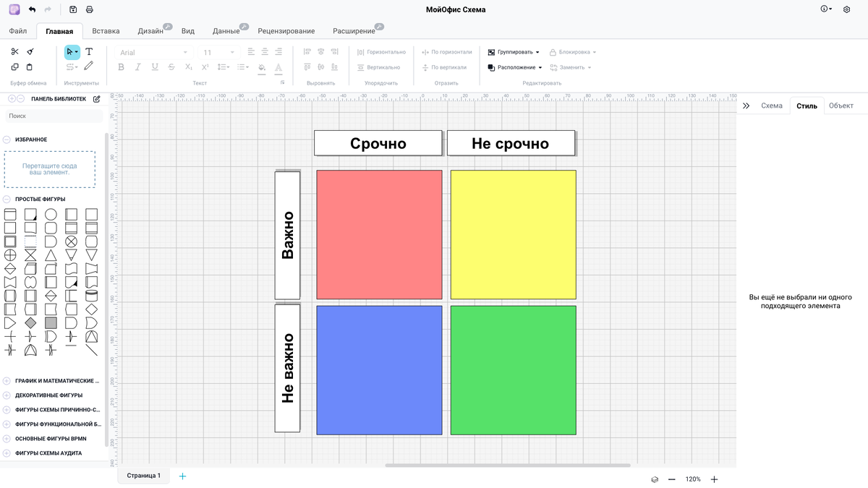The image size is (868, 488).
Task: Open the layers icon in status bar
Action: coord(655,479)
